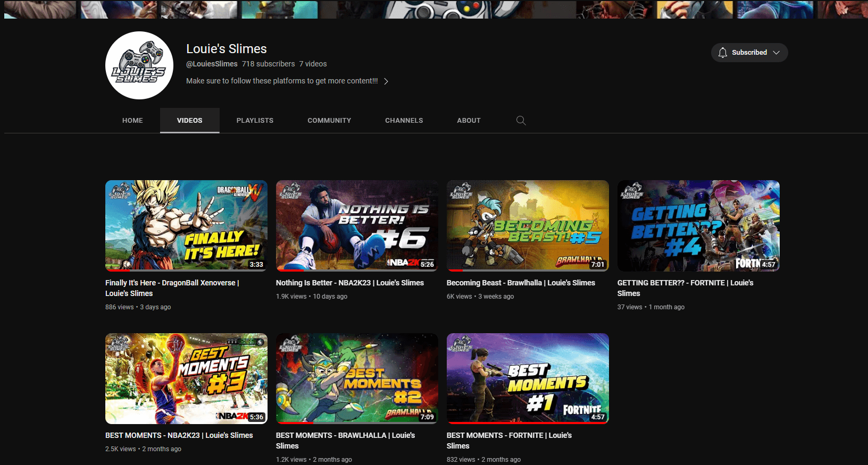Click the notification bell icon
868x465 pixels.
click(x=722, y=53)
